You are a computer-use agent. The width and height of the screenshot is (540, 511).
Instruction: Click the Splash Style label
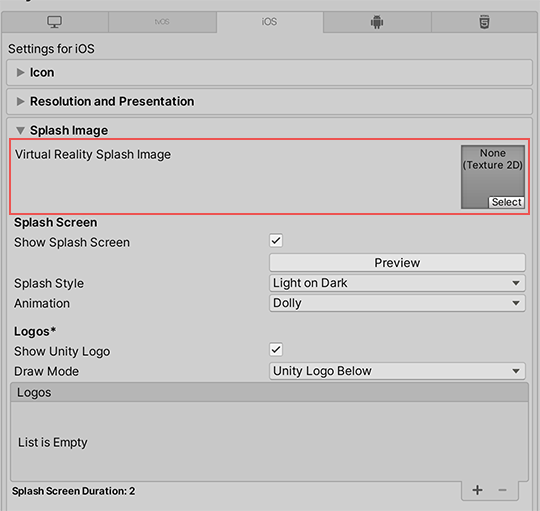[49, 283]
